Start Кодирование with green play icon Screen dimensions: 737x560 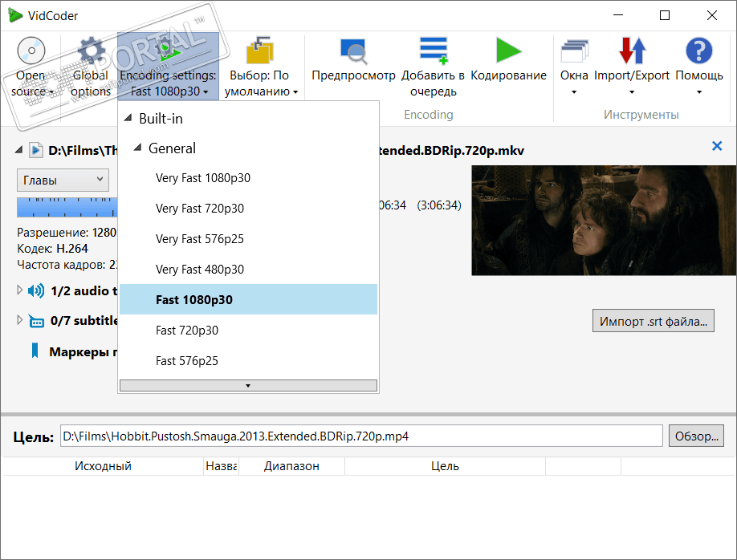pos(508,51)
